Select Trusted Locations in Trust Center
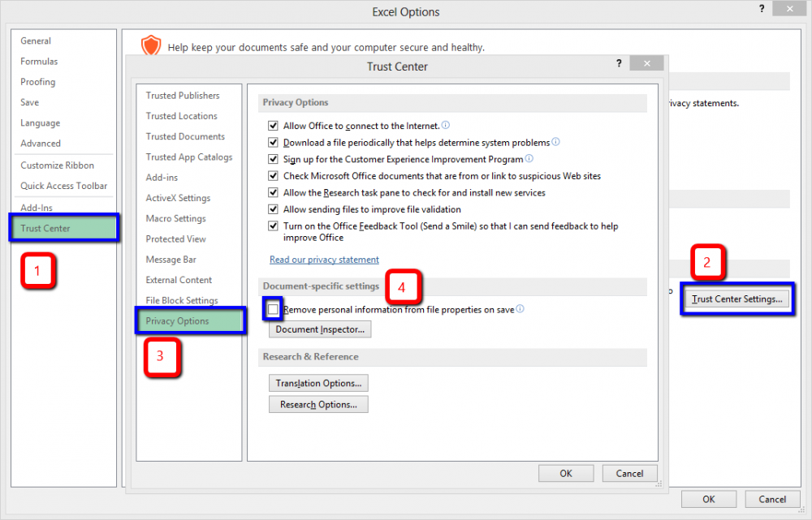 pos(182,116)
